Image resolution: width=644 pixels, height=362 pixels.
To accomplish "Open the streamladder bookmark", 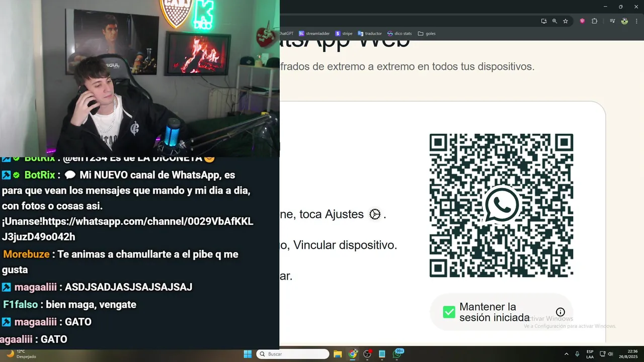I will [x=314, y=34].
